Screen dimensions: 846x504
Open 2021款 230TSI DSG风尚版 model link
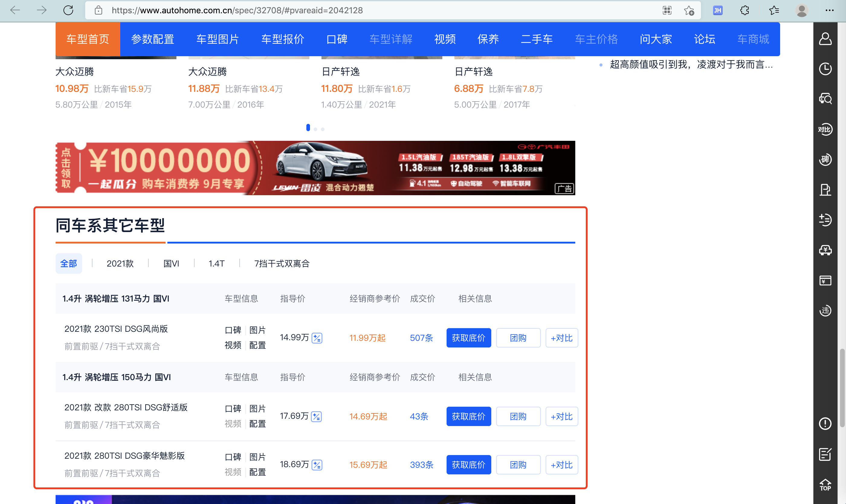[116, 329]
